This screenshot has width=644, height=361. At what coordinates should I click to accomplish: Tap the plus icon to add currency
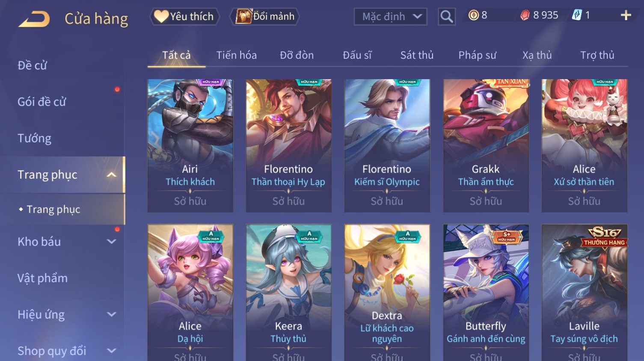pyautogui.click(x=626, y=15)
